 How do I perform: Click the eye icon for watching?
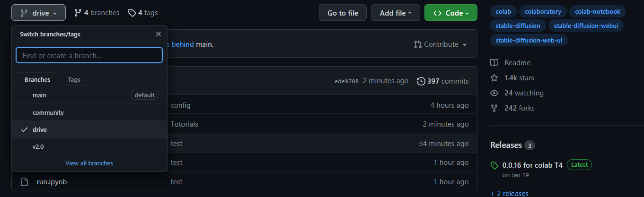coord(494,93)
